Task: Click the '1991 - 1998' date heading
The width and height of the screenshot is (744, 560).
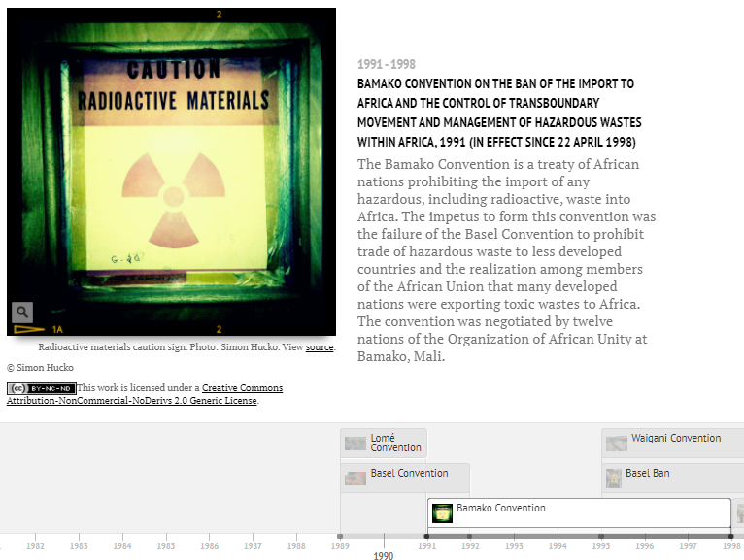Action: click(387, 64)
